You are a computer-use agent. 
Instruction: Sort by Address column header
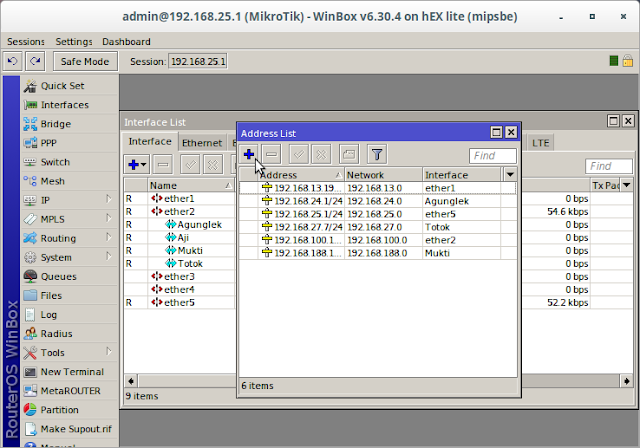(301, 175)
